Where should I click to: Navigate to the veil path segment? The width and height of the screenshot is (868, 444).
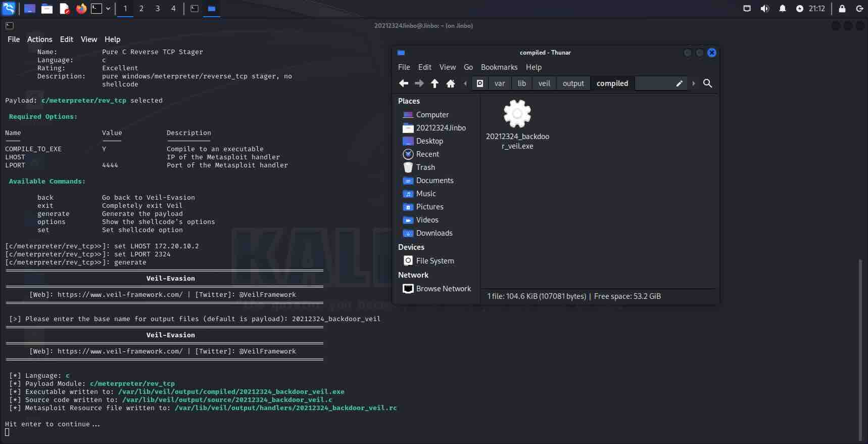(x=544, y=83)
